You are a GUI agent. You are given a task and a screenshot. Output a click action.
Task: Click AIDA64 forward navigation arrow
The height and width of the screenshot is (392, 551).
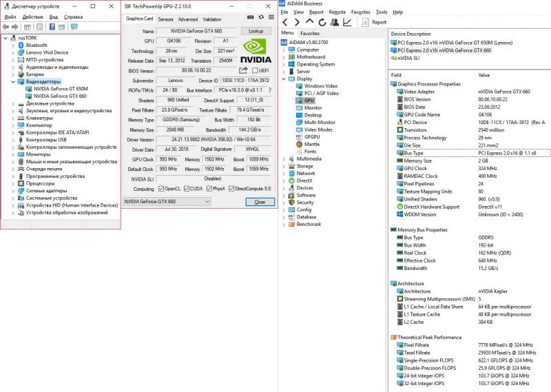click(x=298, y=22)
